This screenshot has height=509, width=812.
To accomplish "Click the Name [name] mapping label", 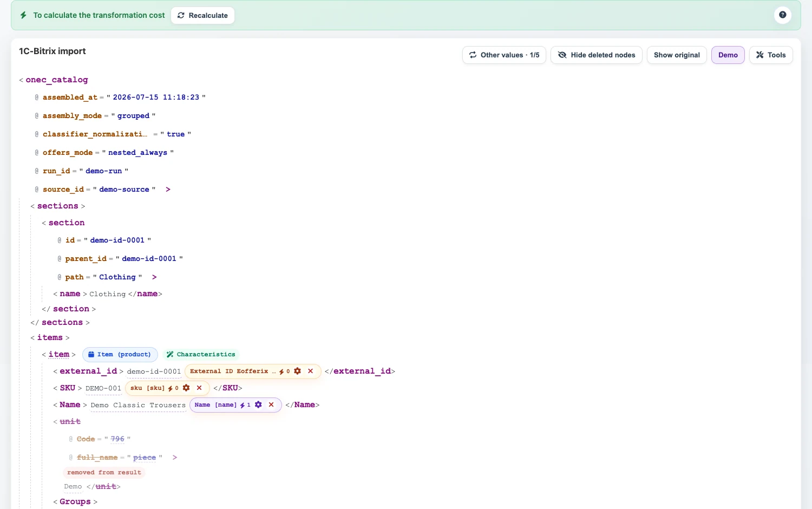I will click(x=215, y=404).
